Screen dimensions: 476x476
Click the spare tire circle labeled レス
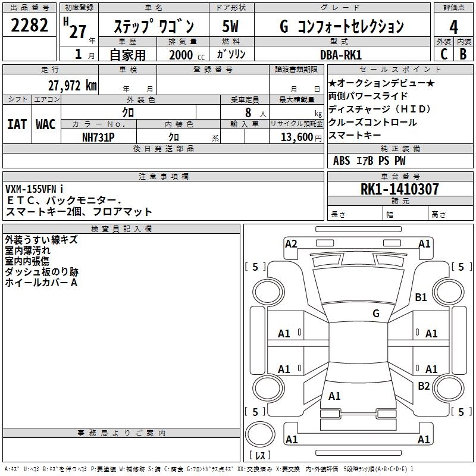click(x=260, y=434)
